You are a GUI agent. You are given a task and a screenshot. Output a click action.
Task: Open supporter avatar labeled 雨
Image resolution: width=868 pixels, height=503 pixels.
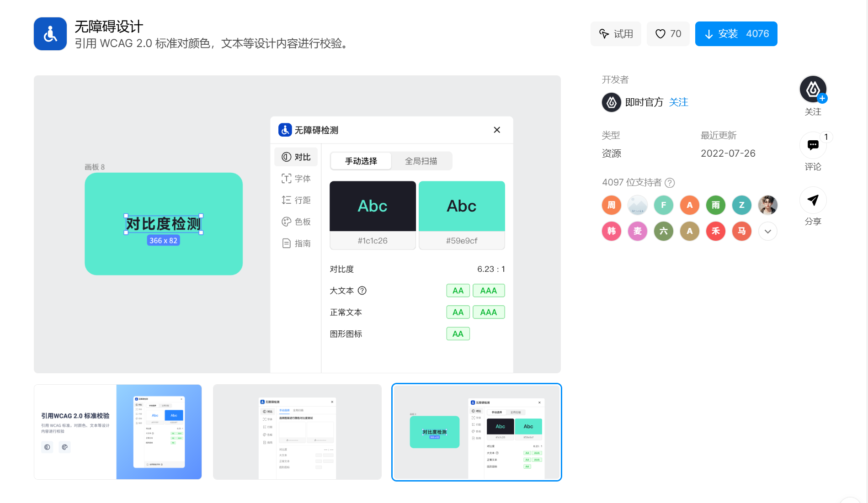pyautogui.click(x=716, y=205)
